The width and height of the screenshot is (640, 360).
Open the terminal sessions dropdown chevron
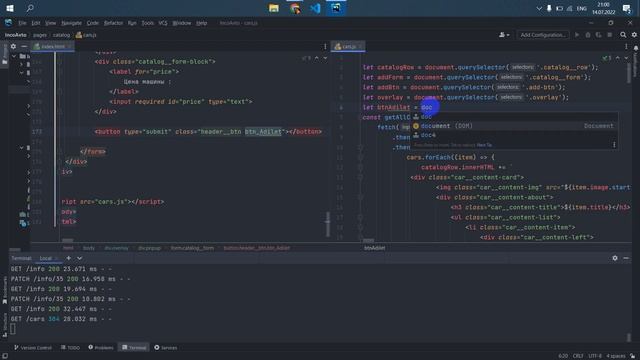pos(79,258)
